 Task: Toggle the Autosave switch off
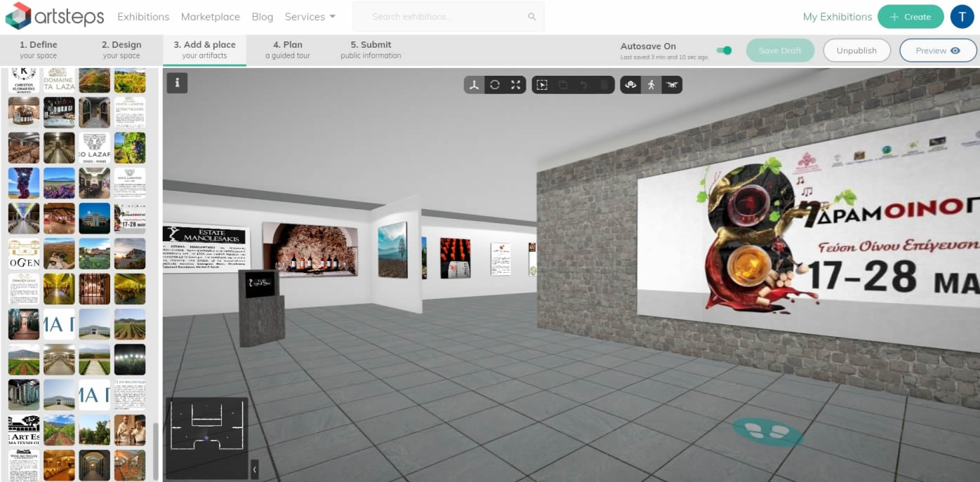(724, 51)
